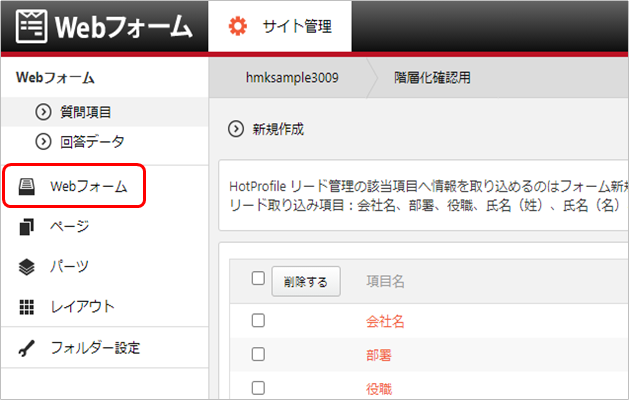Open the 役職 item link
The image size is (629, 400).
coord(379,388)
